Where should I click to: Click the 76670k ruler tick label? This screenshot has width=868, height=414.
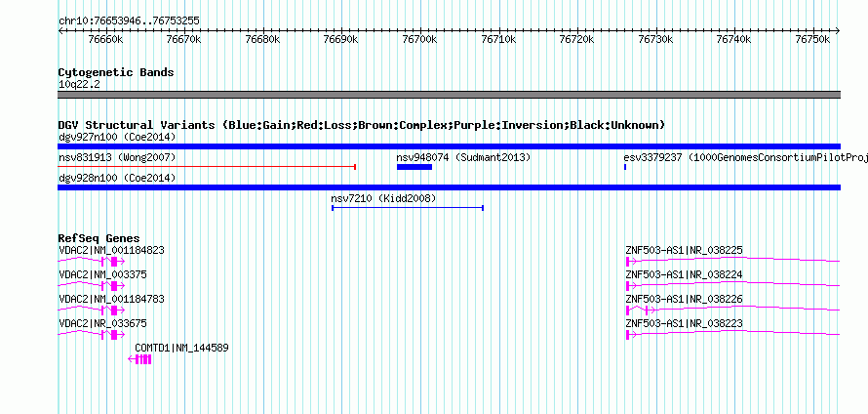(184, 39)
